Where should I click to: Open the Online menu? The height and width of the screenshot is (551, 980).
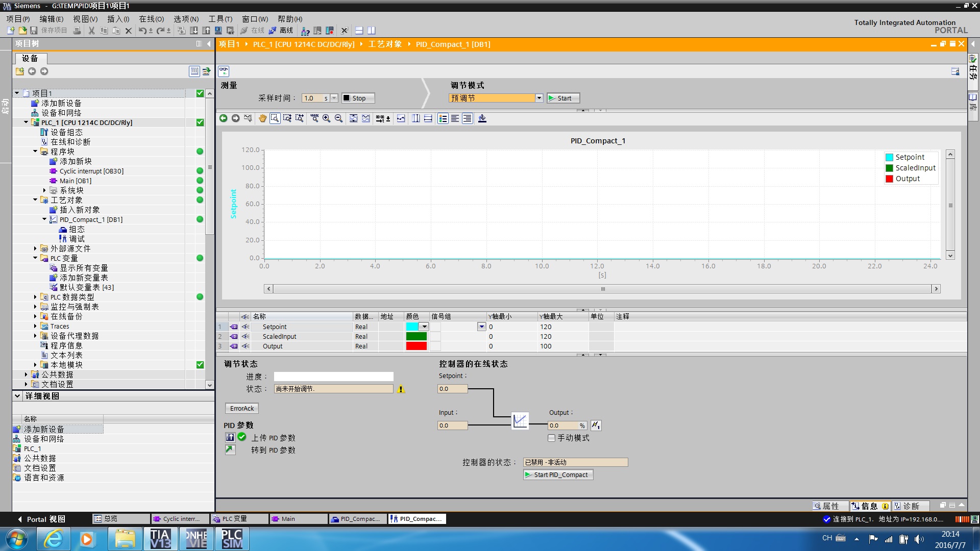point(151,19)
